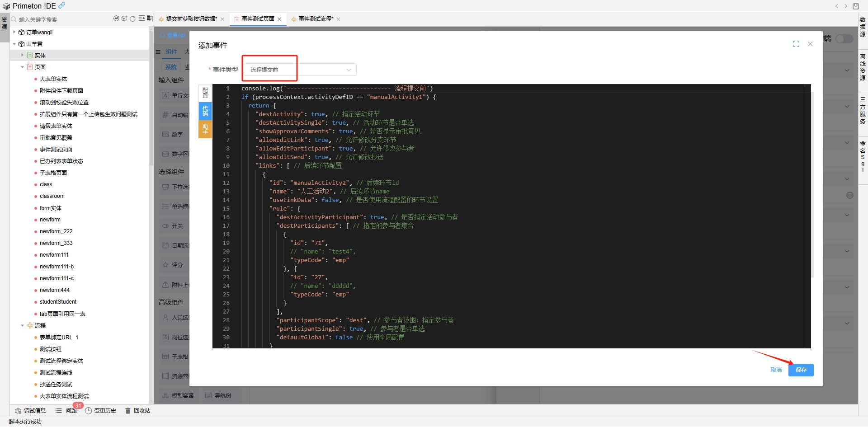
Task: Open the 事件类型 dropdown showing 流程提交前
Action: click(300, 70)
